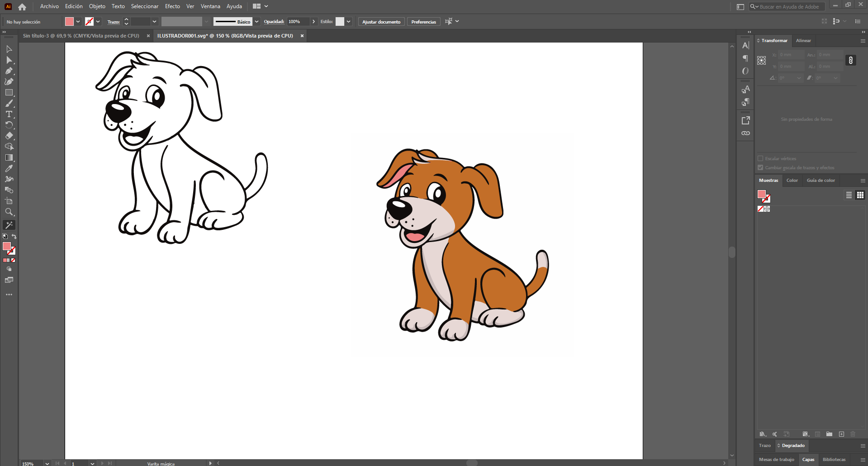Screen dimensions: 868x466
Task: Select the Rectangle tool
Action: point(9,93)
